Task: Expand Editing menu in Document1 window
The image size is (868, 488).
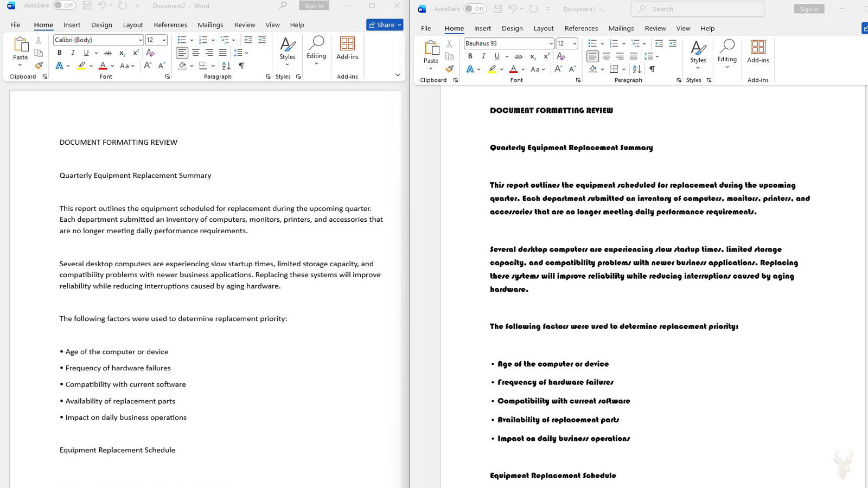Action: coord(727,54)
